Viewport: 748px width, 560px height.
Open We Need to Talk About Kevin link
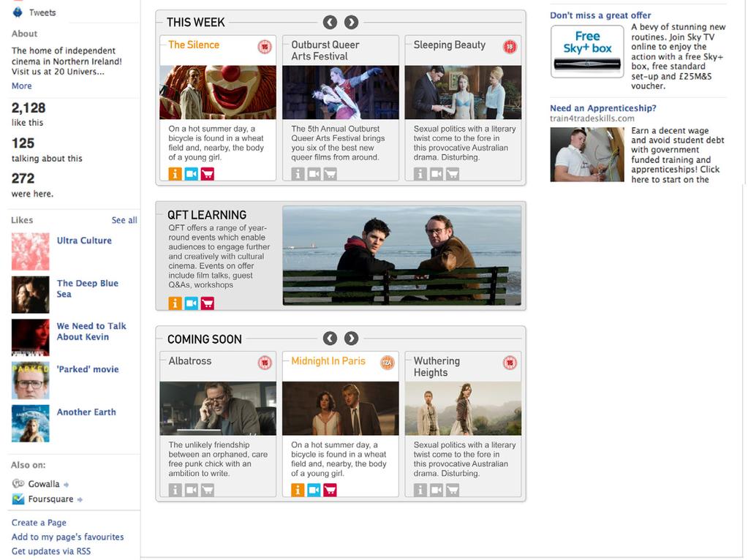point(91,331)
